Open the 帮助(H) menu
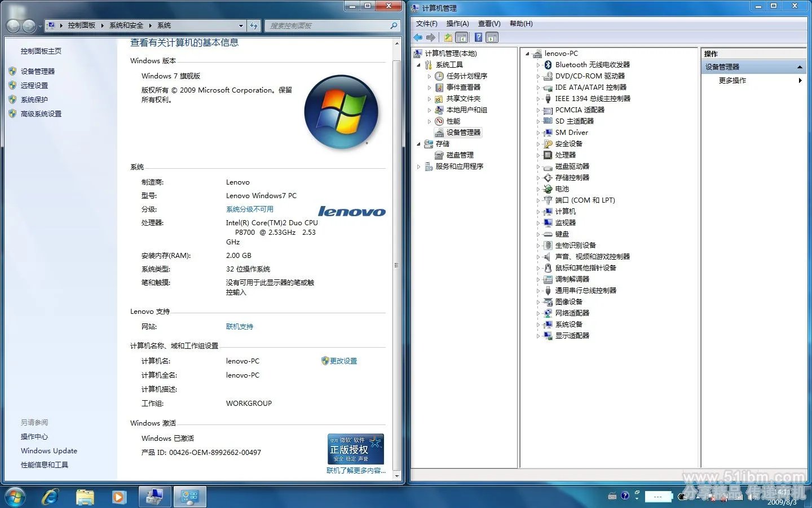This screenshot has height=508, width=812. click(521, 23)
